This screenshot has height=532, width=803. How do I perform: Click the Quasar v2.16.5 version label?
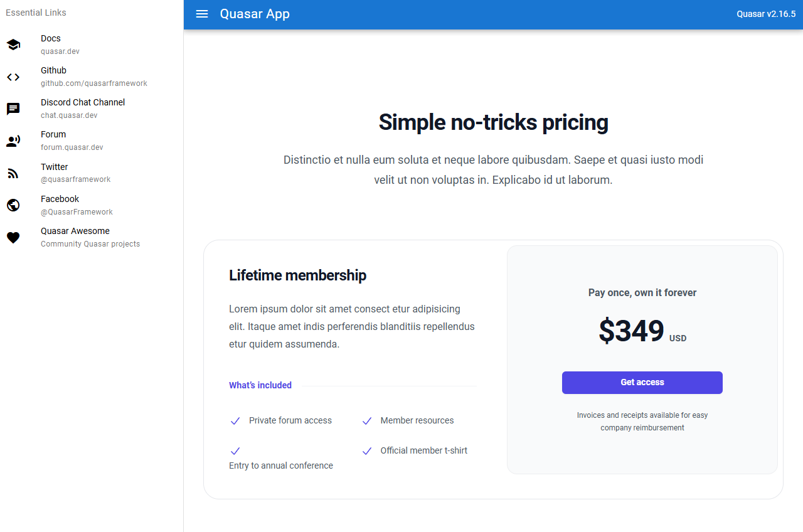[766, 14]
